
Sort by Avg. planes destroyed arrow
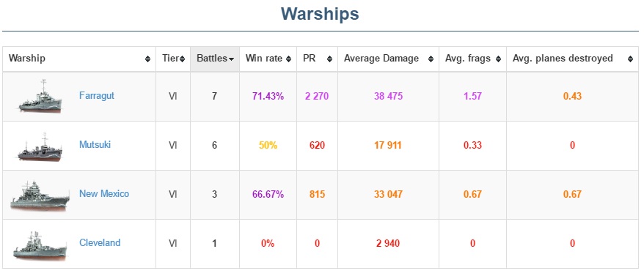(631, 59)
